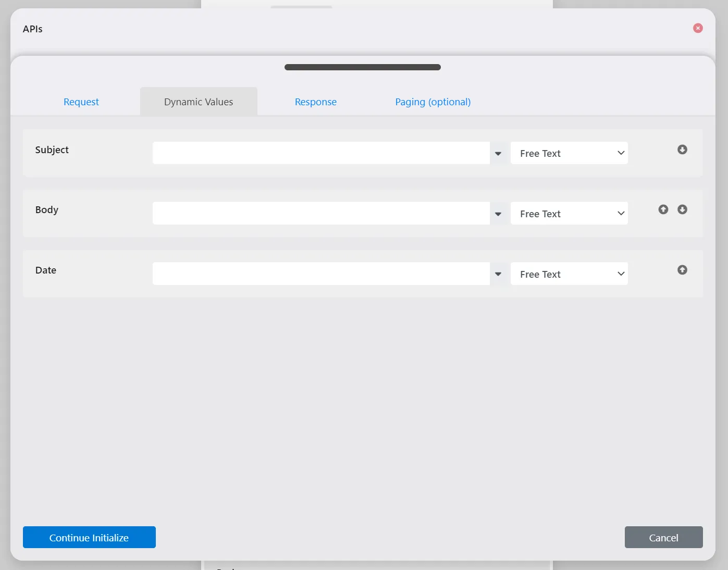Move the Body row down

682,209
